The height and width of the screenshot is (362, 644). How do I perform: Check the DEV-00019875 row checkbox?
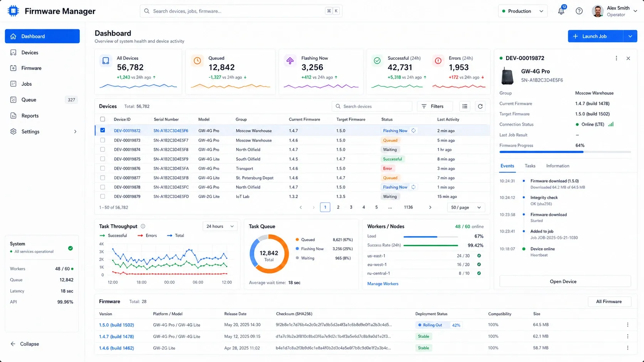102,159
